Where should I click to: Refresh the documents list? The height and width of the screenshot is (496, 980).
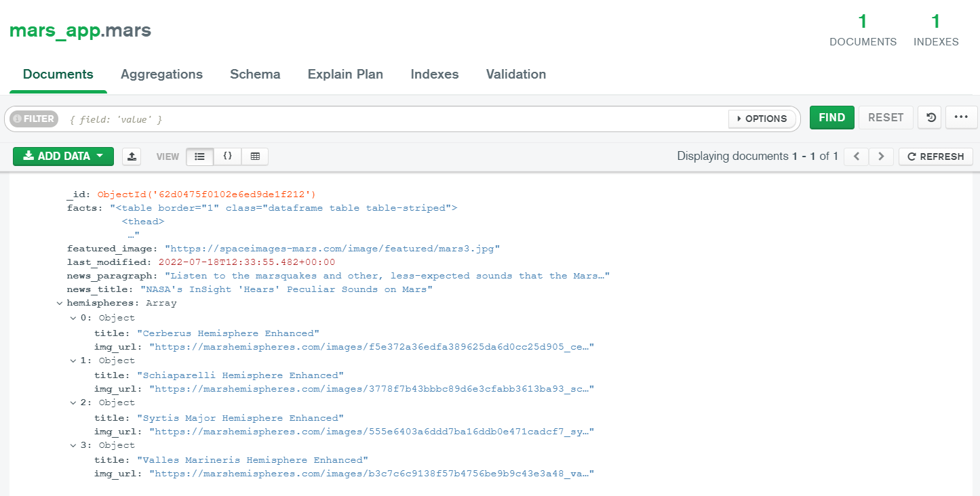pos(936,157)
